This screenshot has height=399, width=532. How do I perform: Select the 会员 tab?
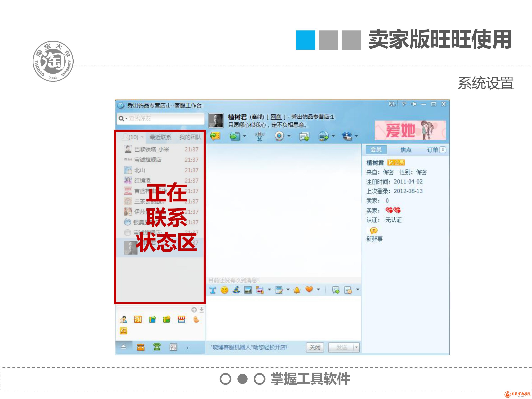[x=376, y=150]
